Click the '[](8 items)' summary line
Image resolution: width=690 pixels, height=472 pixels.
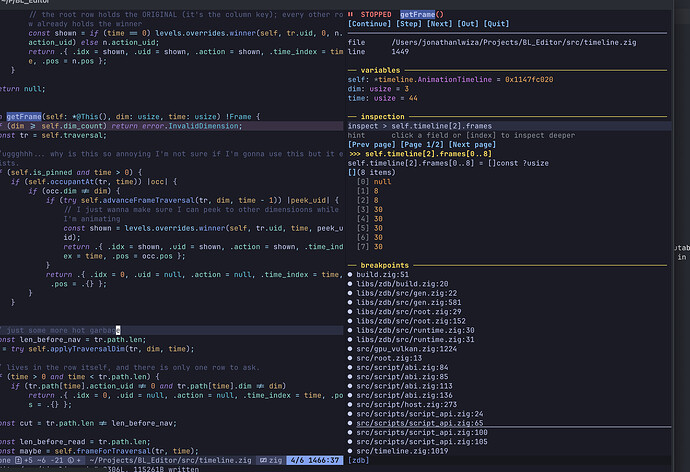(371, 172)
